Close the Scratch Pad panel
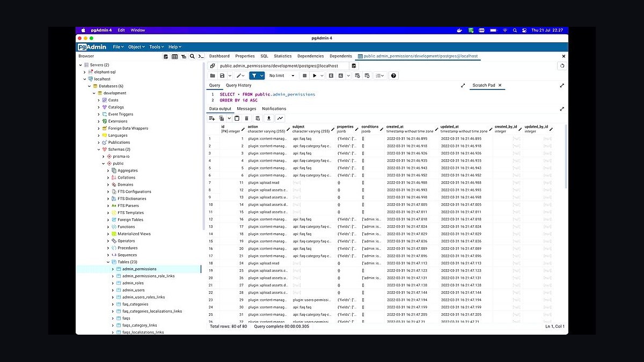This screenshot has height=362, width=644. (x=500, y=85)
